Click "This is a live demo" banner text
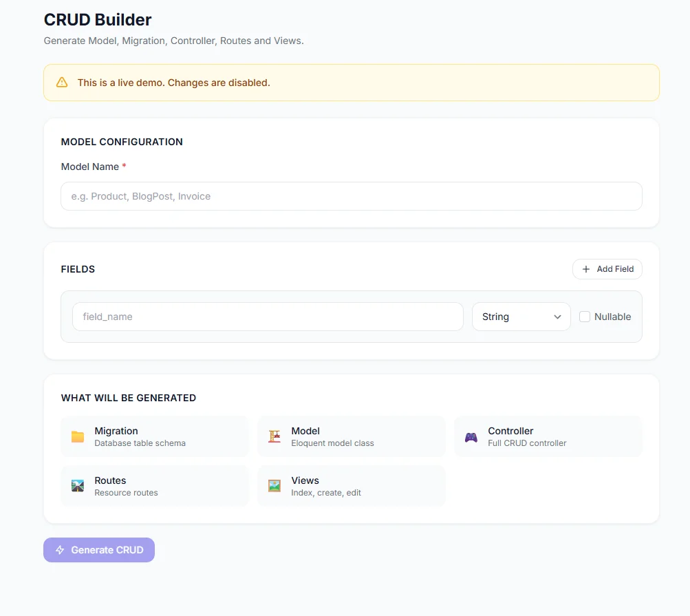690x616 pixels. pyautogui.click(x=174, y=83)
